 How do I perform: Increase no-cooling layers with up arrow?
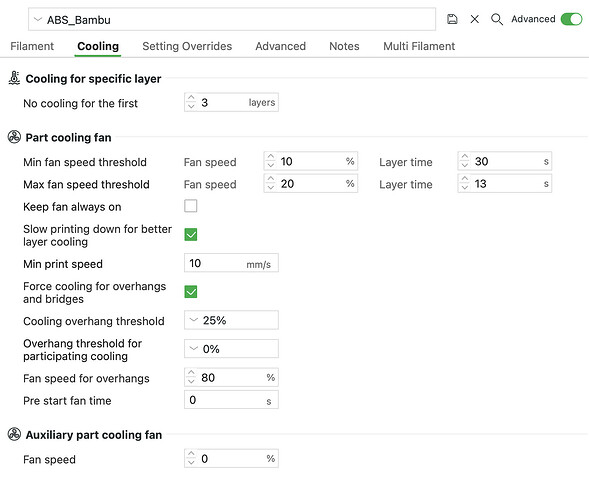click(191, 98)
